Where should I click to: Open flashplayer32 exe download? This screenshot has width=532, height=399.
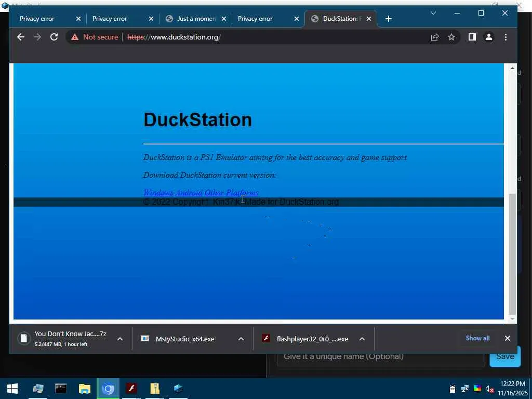pyautogui.click(x=305, y=339)
